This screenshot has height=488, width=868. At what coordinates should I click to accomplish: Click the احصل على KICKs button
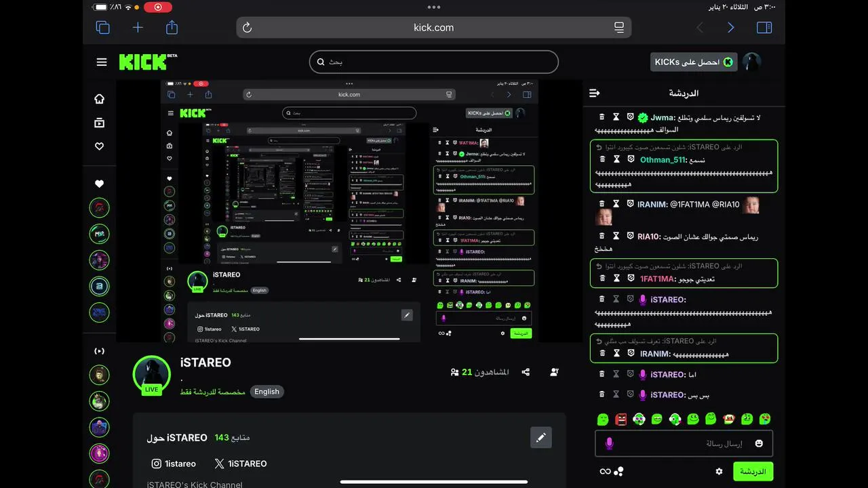click(694, 62)
